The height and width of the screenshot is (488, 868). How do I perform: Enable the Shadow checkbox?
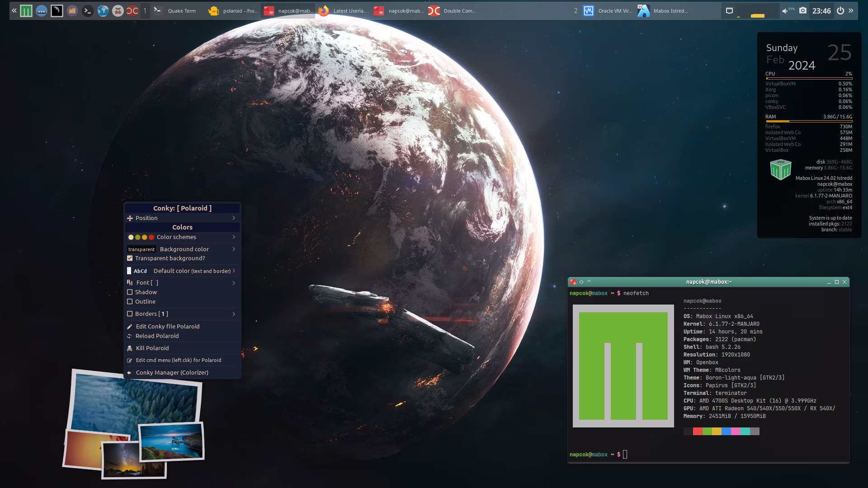[130, 292]
